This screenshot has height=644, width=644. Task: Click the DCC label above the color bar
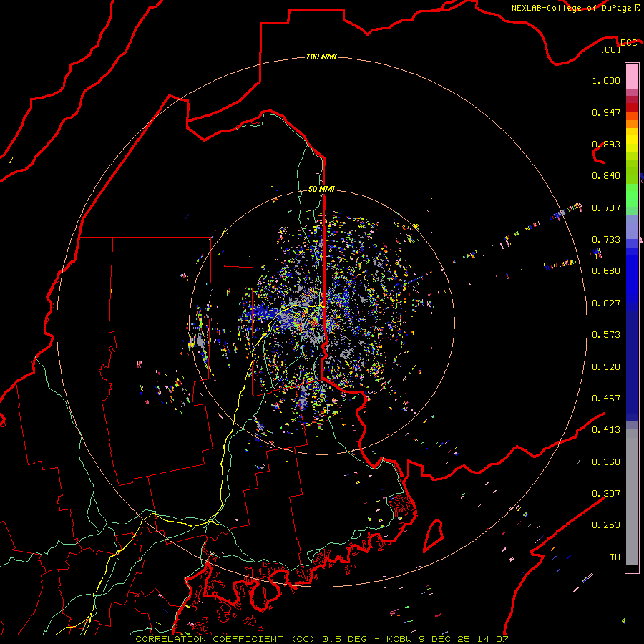(628, 43)
